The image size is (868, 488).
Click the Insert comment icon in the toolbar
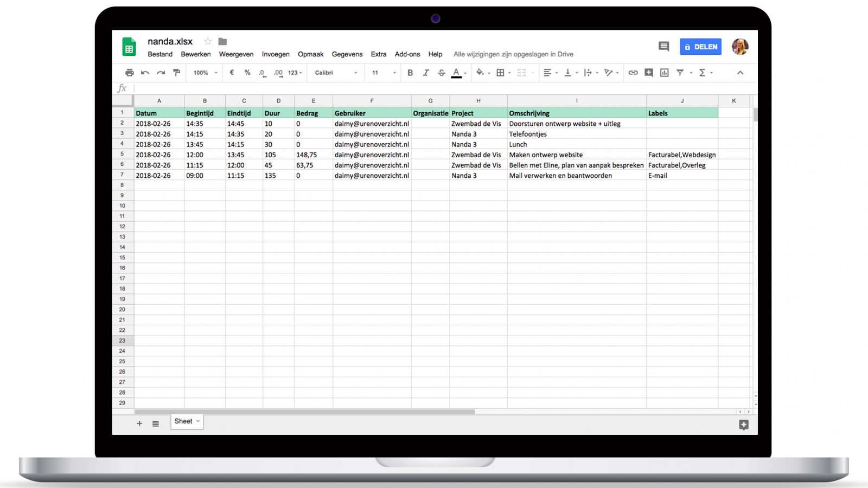649,73
